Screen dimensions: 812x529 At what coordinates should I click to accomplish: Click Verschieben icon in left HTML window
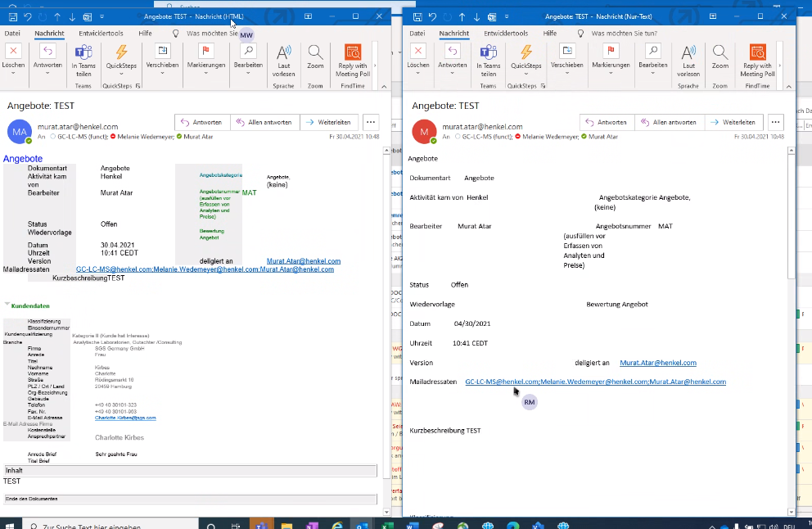point(163,51)
